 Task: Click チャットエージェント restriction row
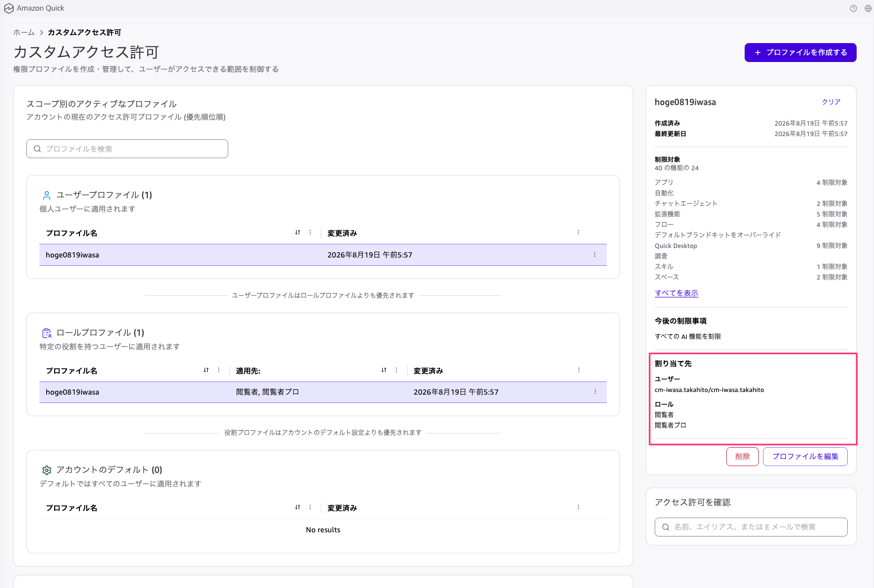pyautogui.click(x=751, y=203)
